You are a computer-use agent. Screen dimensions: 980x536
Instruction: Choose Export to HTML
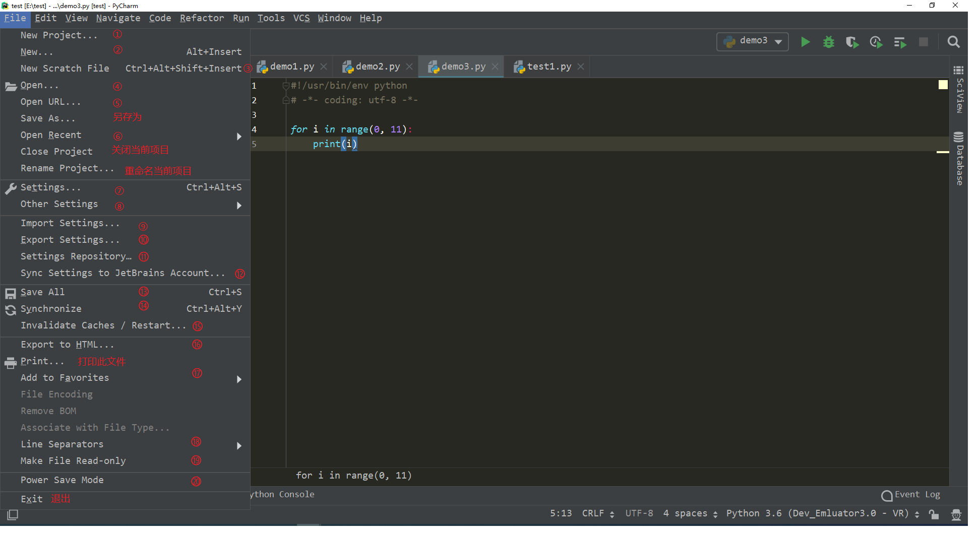66,344
